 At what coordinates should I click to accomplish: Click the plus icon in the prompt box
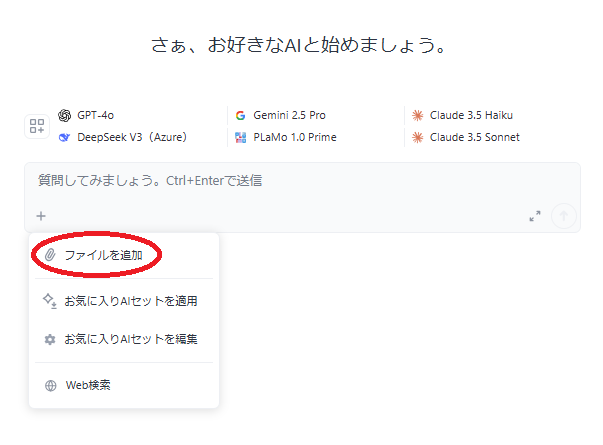pyautogui.click(x=41, y=216)
